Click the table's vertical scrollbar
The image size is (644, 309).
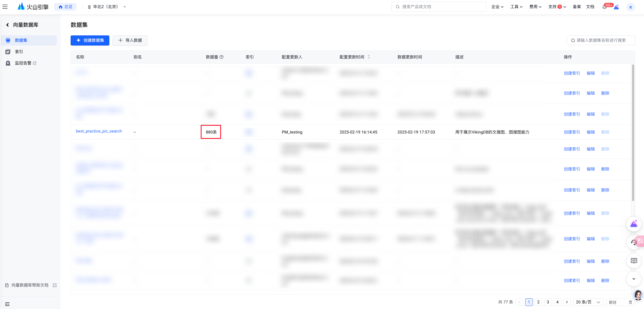(633, 133)
